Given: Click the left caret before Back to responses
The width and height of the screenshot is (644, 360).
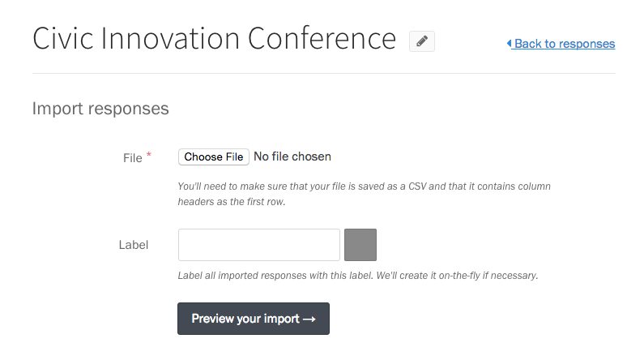Looking at the screenshot, I should tap(509, 43).
